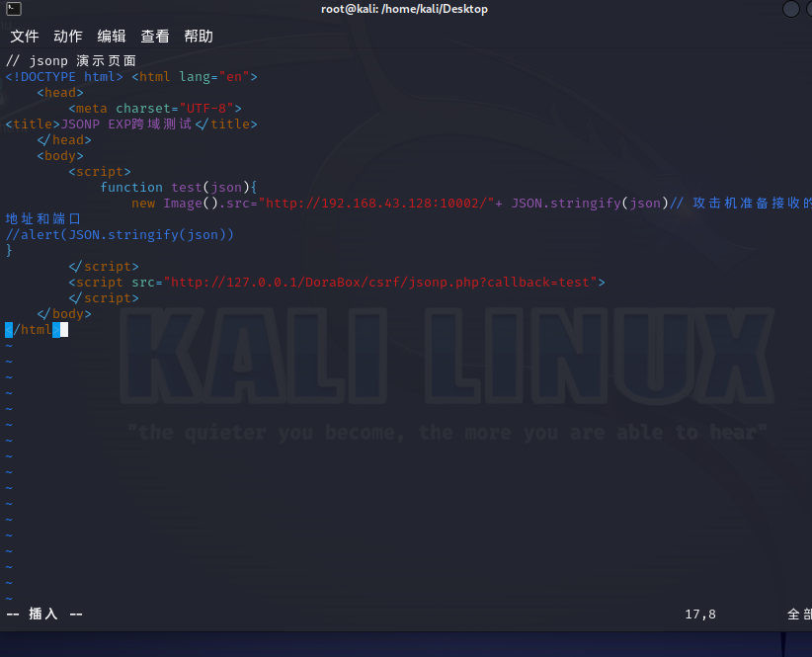Click the '// jsonp 演示页面' comment line

click(x=71, y=61)
